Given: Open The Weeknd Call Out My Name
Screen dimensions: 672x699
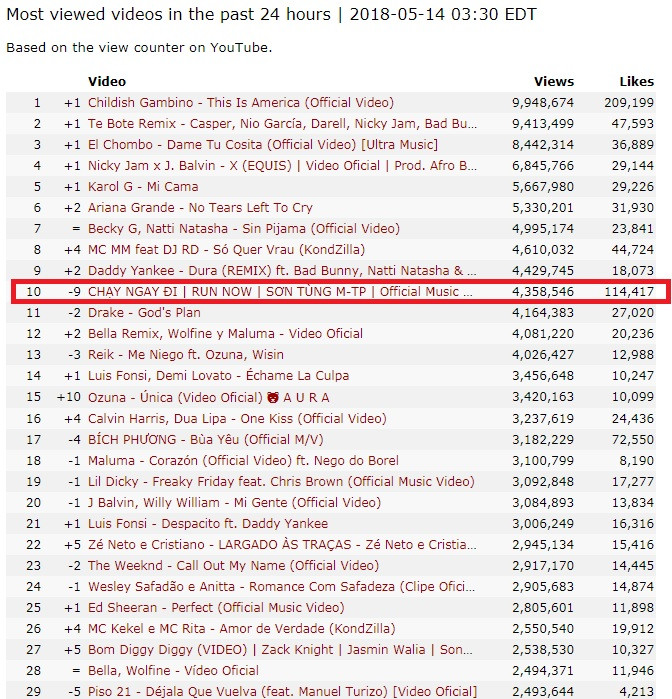Looking at the screenshot, I should [233, 565].
